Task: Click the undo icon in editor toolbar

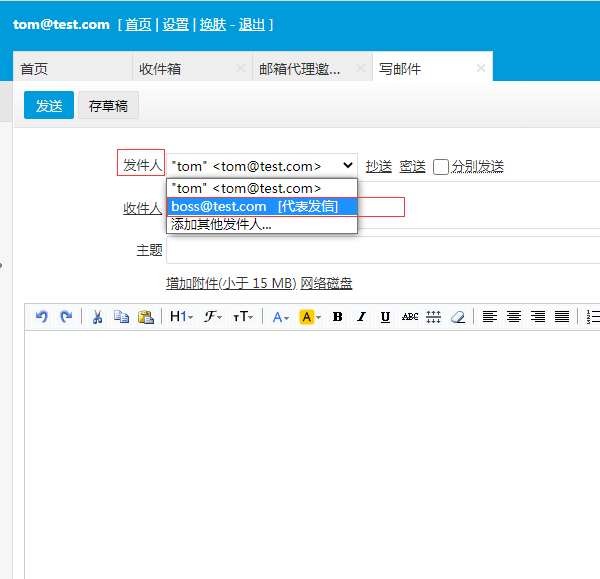Action: [42, 317]
